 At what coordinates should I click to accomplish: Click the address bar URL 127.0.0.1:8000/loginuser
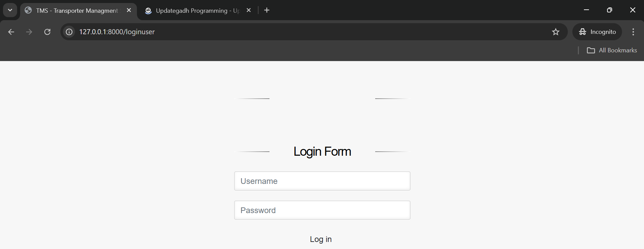tap(117, 32)
